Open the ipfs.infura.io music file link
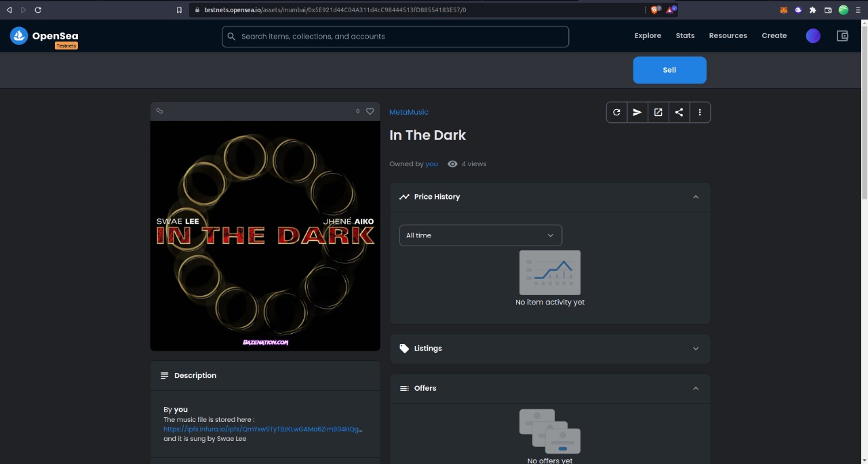This screenshot has height=464, width=868. [263, 429]
